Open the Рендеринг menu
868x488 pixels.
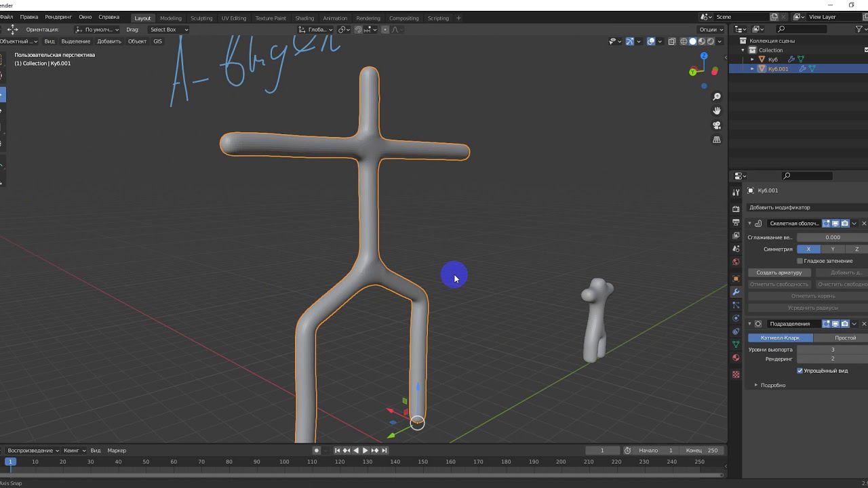pyautogui.click(x=58, y=17)
